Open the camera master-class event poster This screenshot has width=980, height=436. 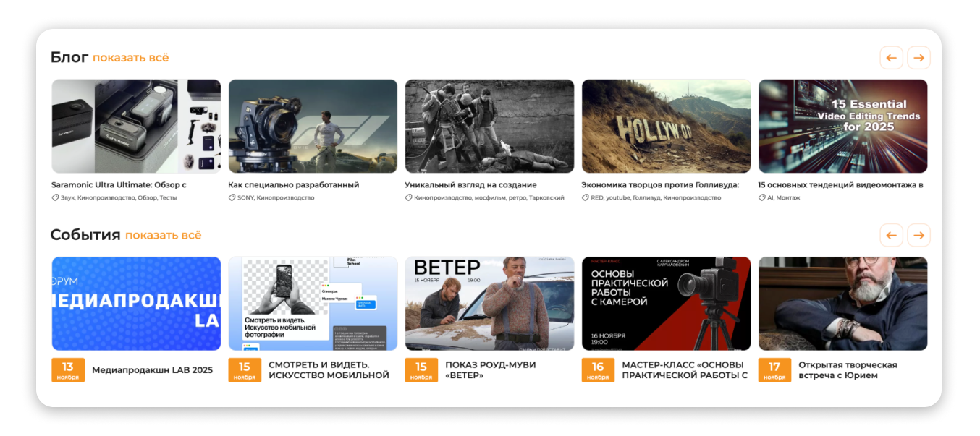[666, 303]
